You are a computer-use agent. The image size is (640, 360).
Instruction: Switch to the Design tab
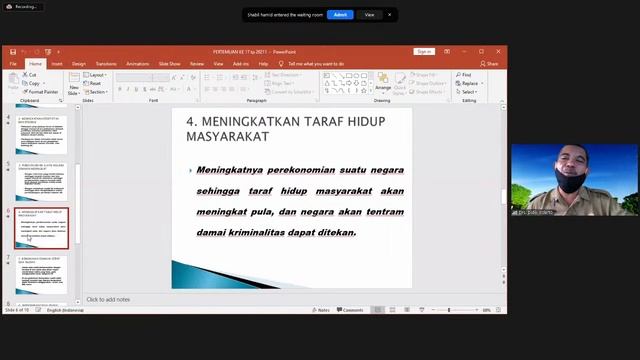click(79, 64)
